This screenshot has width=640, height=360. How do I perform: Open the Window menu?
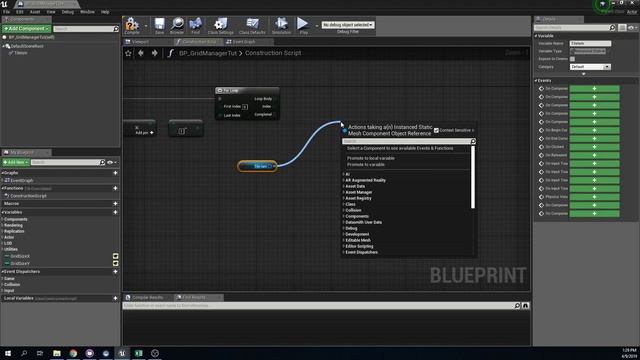[87, 12]
